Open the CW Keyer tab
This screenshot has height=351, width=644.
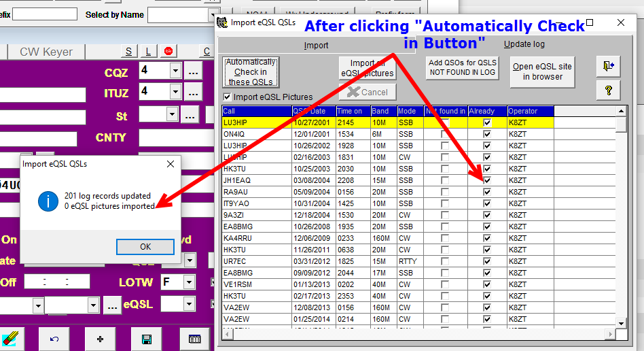point(46,52)
